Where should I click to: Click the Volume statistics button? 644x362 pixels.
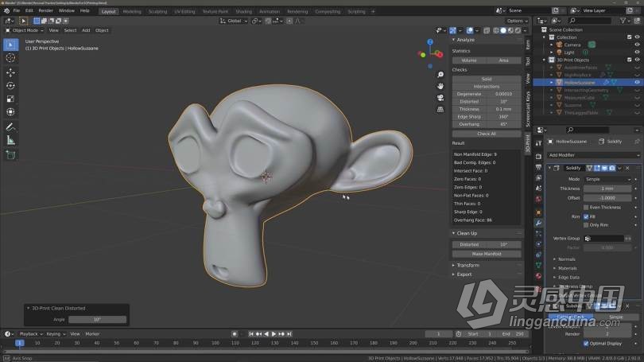tap(469, 60)
